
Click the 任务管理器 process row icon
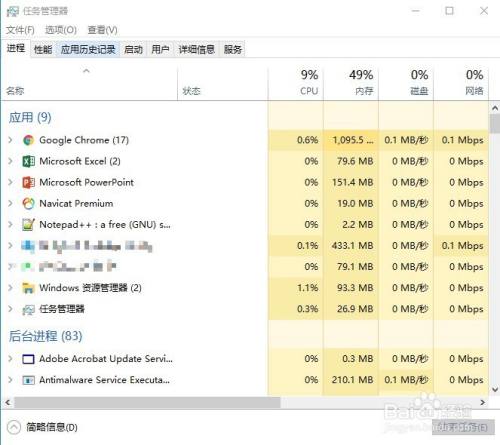(x=28, y=310)
